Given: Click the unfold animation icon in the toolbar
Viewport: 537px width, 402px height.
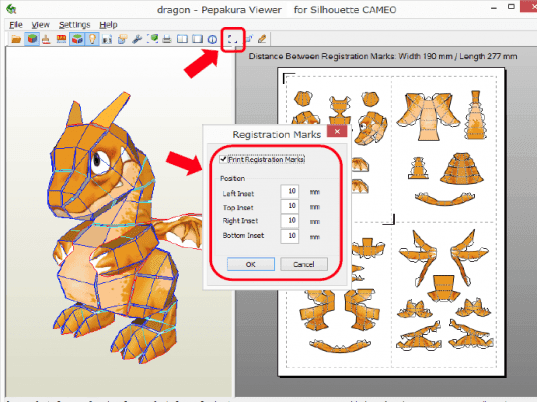Looking at the screenshot, I should [107, 39].
